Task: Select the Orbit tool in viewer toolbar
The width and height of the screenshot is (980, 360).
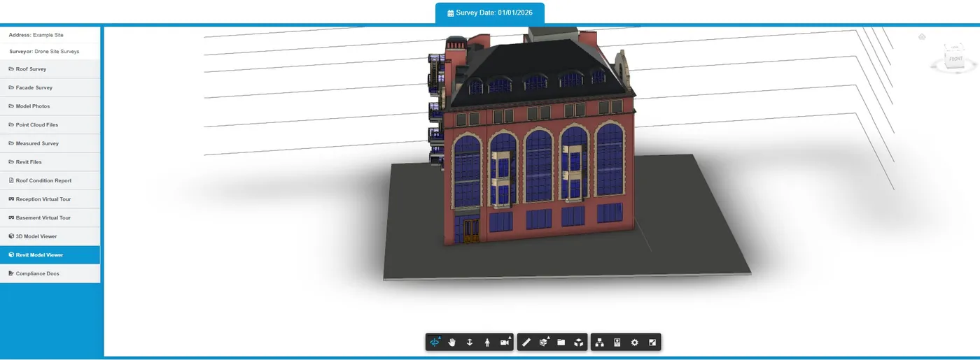Action: pyautogui.click(x=435, y=342)
